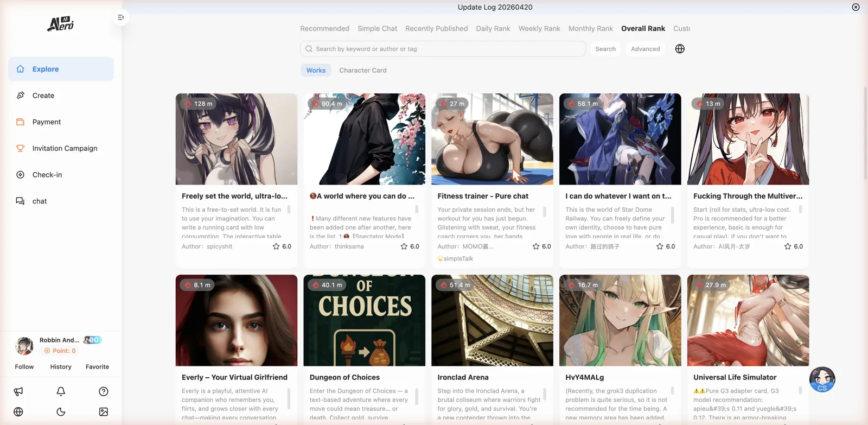
Task: Click the Explore home icon
Action: point(20,69)
